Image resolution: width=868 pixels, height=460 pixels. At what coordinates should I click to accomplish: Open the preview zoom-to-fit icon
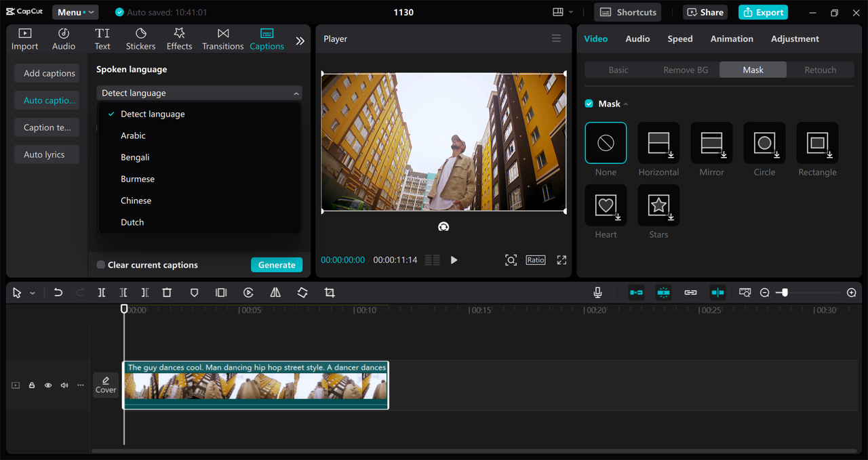pos(511,260)
